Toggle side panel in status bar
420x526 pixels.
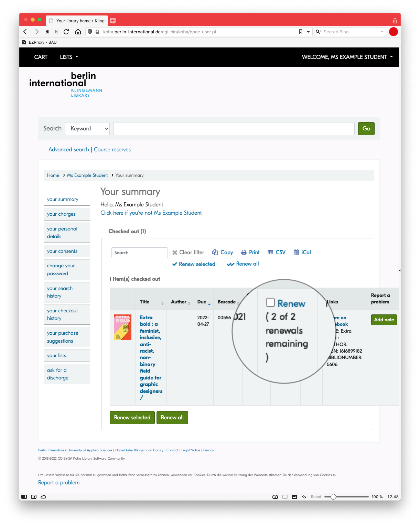24,497
